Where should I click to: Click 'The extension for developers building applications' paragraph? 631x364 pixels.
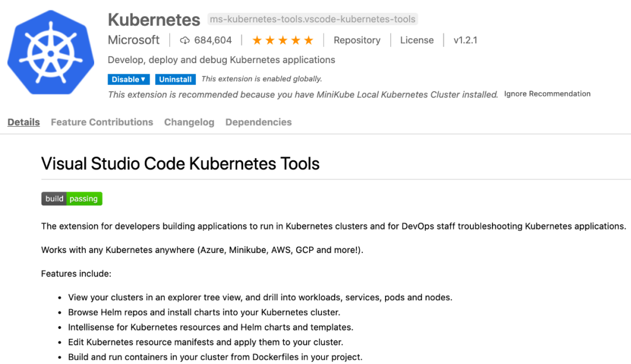tap(334, 227)
